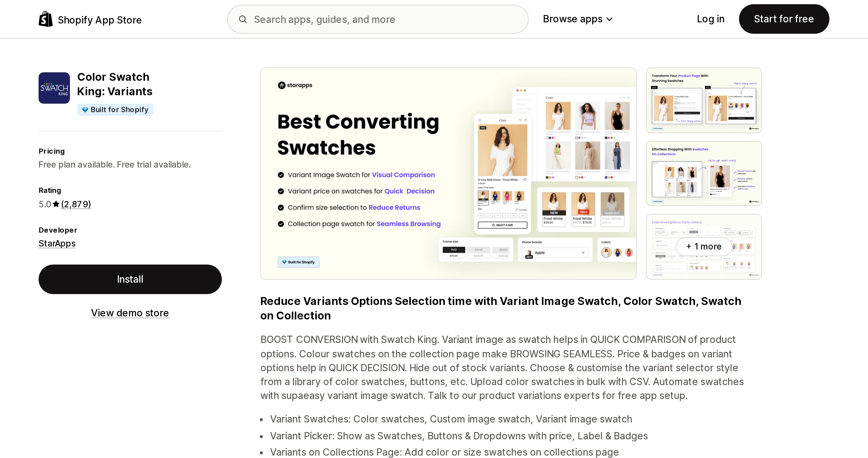868x458 pixels.
Task: Click the Pricing label
Action: pos(52,151)
